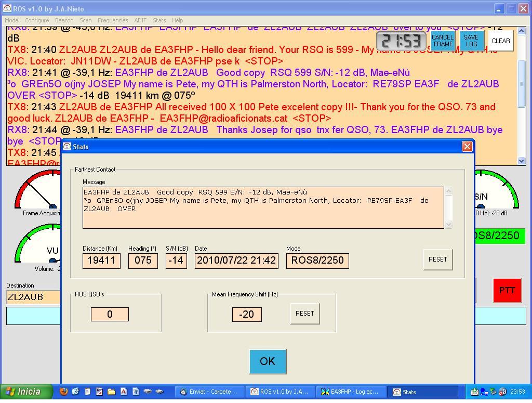
Task: Click the ROS app icon in title bar
Action: click(x=7, y=9)
